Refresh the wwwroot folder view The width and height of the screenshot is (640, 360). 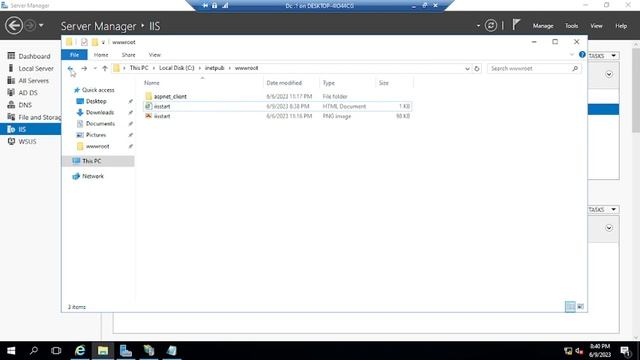tap(477, 69)
